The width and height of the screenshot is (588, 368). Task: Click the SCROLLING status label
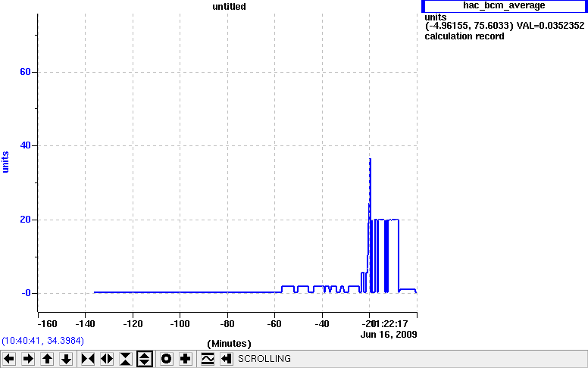point(264,359)
